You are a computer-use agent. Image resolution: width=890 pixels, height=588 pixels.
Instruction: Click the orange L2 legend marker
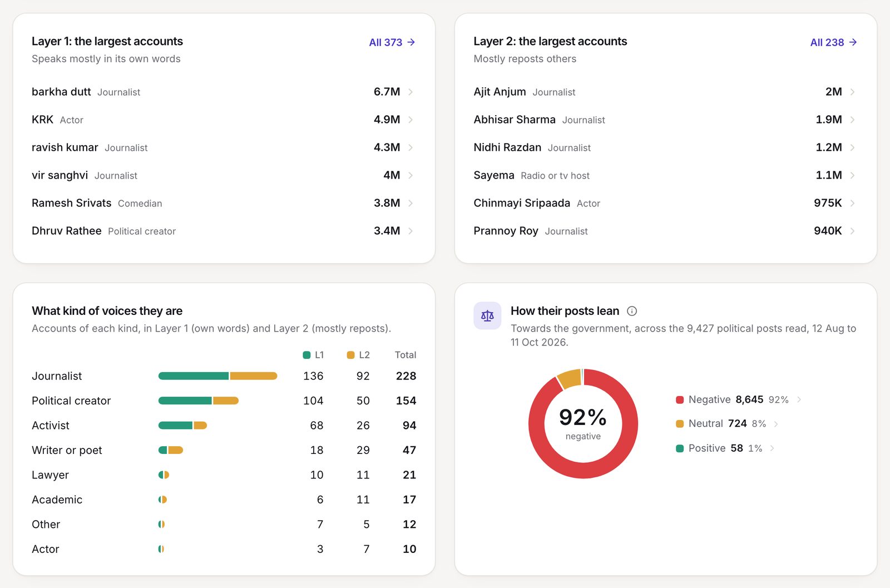click(x=350, y=355)
